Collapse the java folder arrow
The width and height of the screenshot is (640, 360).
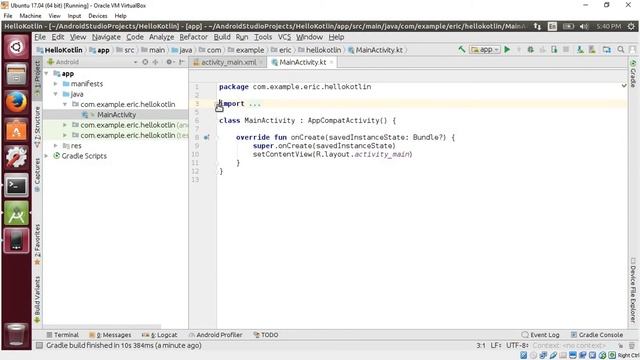[x=56, y=94]
